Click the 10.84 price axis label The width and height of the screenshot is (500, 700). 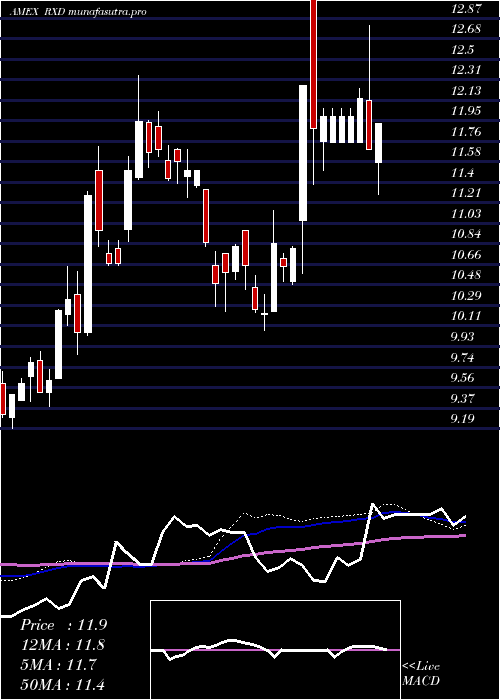[467, 234]
